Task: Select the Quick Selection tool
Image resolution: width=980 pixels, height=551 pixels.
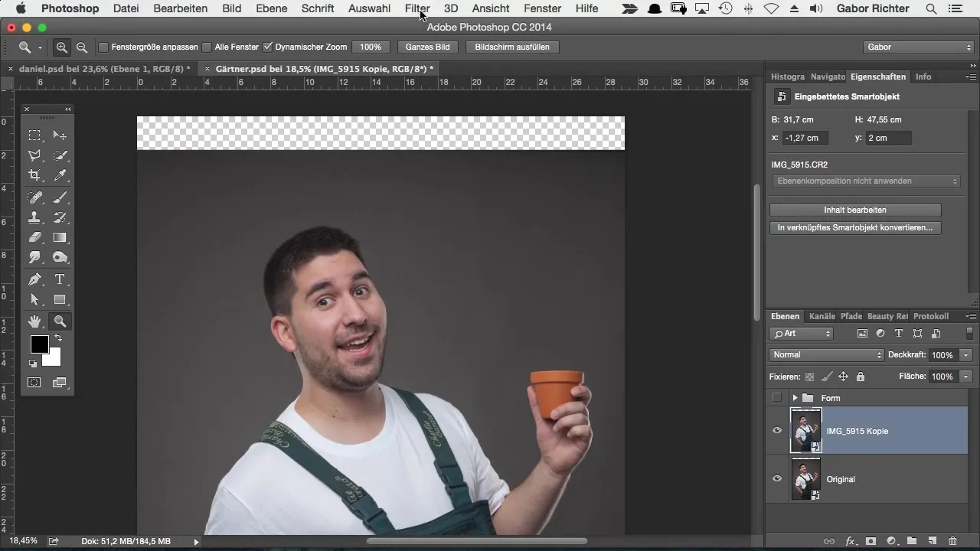Action: [60, 155]
